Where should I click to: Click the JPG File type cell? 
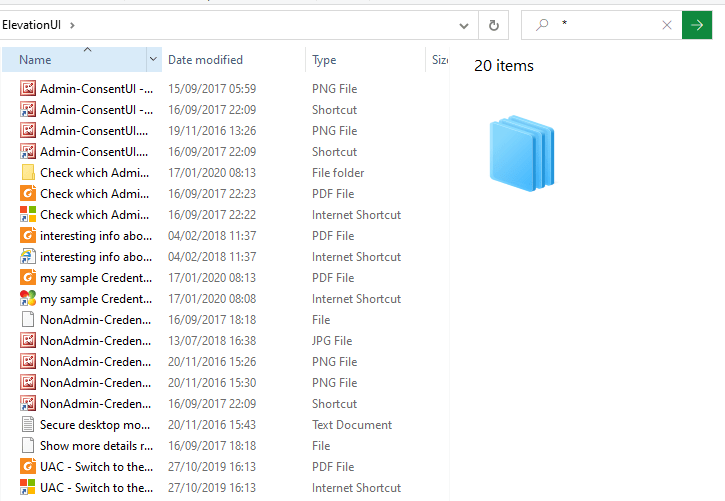point(332,341)
